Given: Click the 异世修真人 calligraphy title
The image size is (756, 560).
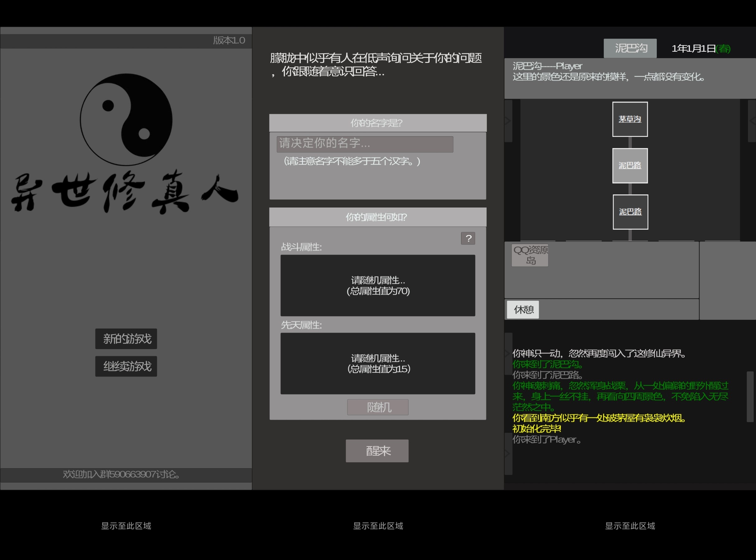Looking at the screenshot, I should tap(125, 193).
